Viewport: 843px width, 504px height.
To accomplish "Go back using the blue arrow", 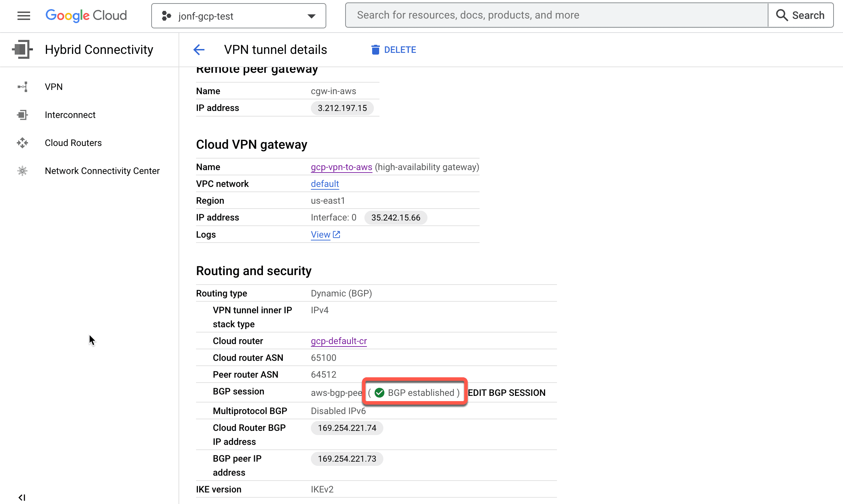I will click(199, 50).
